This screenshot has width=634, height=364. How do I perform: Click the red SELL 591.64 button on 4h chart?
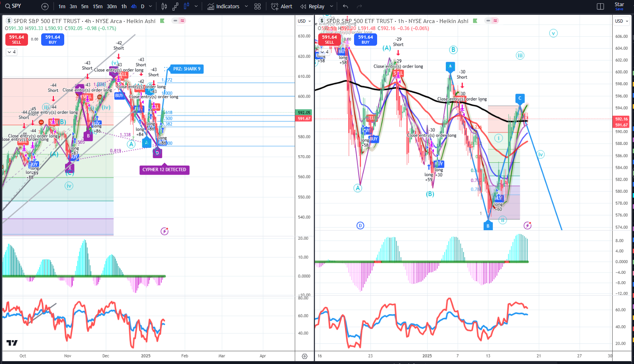pyautogui.click(x=16, y=39)
